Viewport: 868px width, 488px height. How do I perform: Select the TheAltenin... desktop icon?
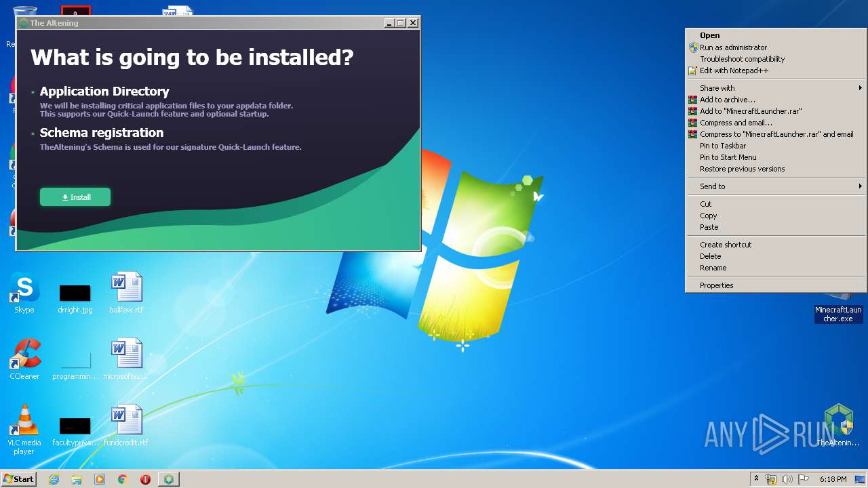click(838, 426)
